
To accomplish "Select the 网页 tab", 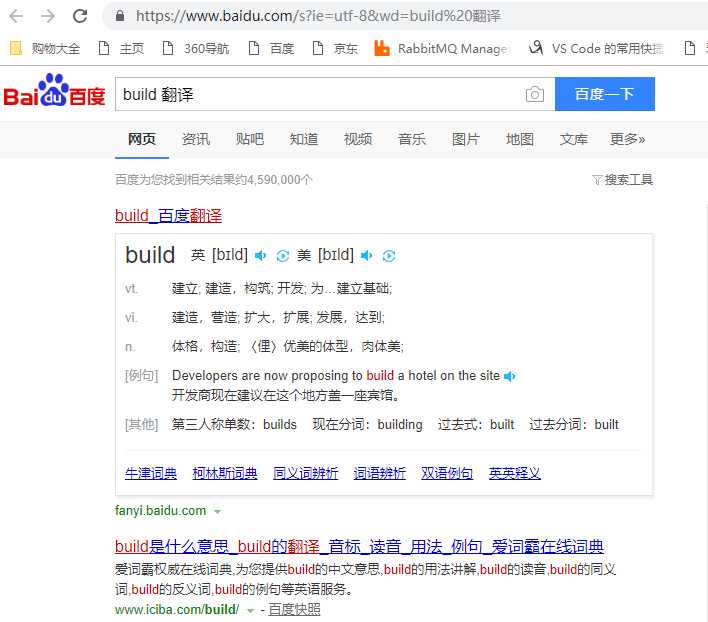I will [x=142, y=139].
